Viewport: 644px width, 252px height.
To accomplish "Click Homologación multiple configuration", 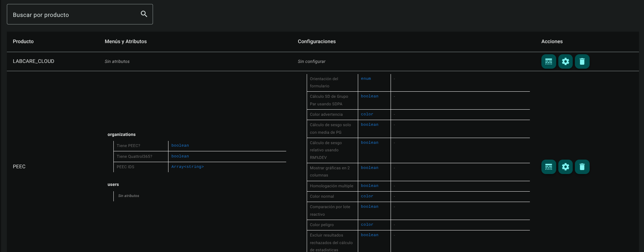I will tap(332, 186).
